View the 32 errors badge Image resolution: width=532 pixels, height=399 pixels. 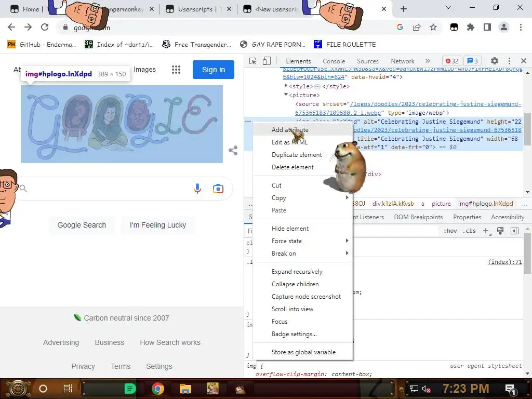pyautogui.click(x=452, y=61)
